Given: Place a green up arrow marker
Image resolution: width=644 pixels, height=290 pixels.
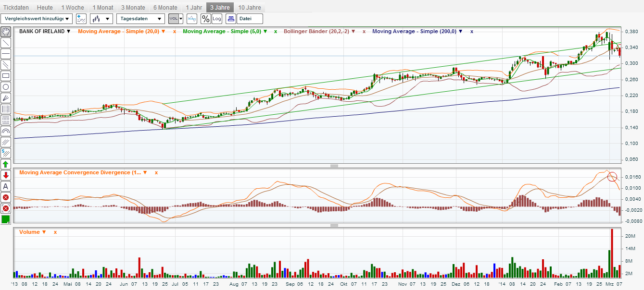Looking at the screenshot, I should click(x=6, y=164).
